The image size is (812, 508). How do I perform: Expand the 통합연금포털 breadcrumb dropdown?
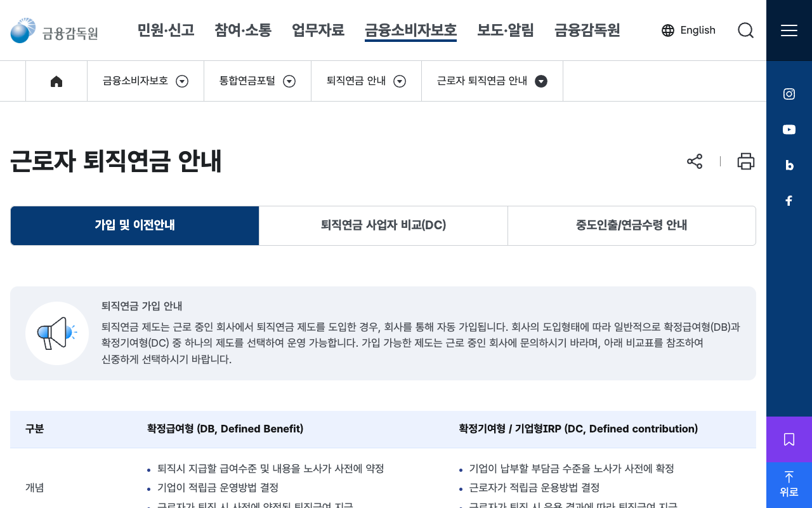[289, 81]
